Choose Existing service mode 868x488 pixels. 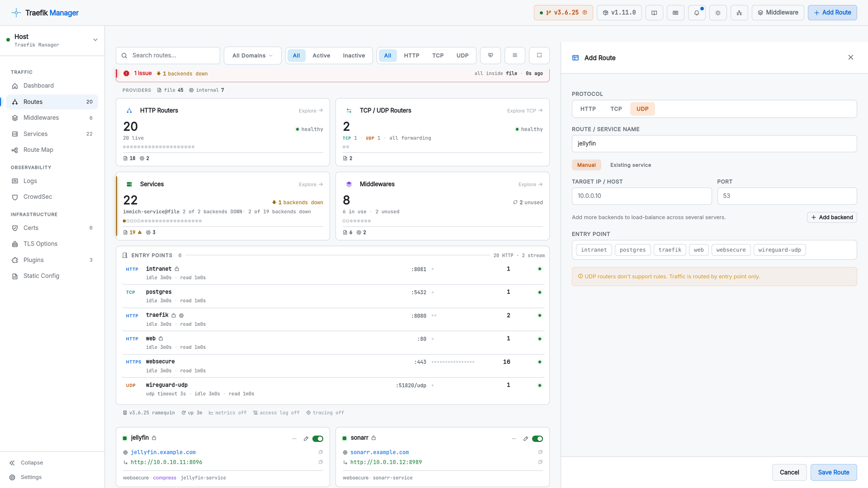coord(631,165)
